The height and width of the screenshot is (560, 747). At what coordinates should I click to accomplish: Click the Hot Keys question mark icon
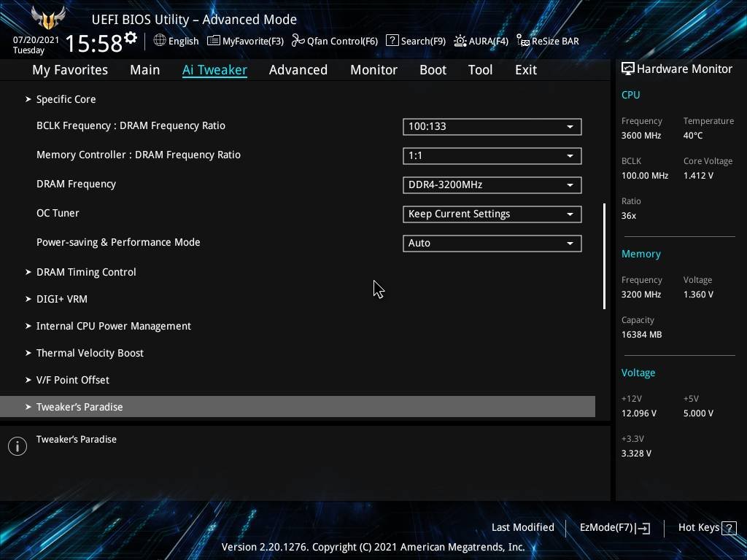[728, 528]
